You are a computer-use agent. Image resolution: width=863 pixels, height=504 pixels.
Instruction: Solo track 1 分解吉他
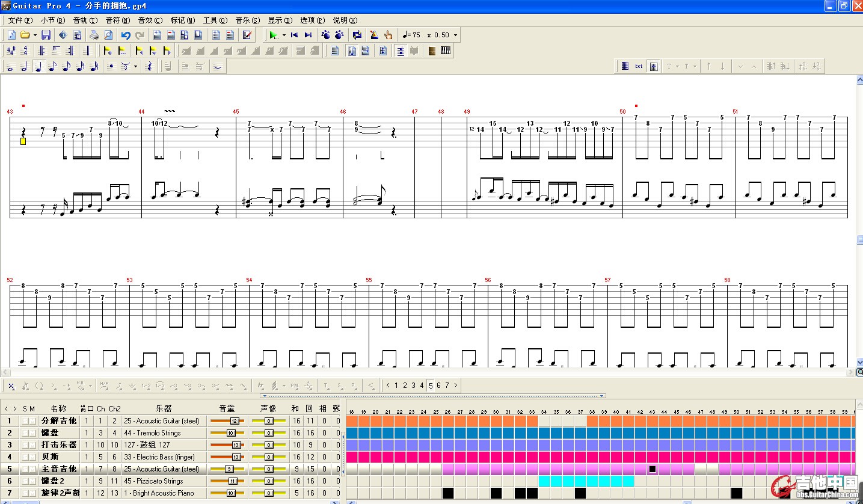tap(26, 421)
